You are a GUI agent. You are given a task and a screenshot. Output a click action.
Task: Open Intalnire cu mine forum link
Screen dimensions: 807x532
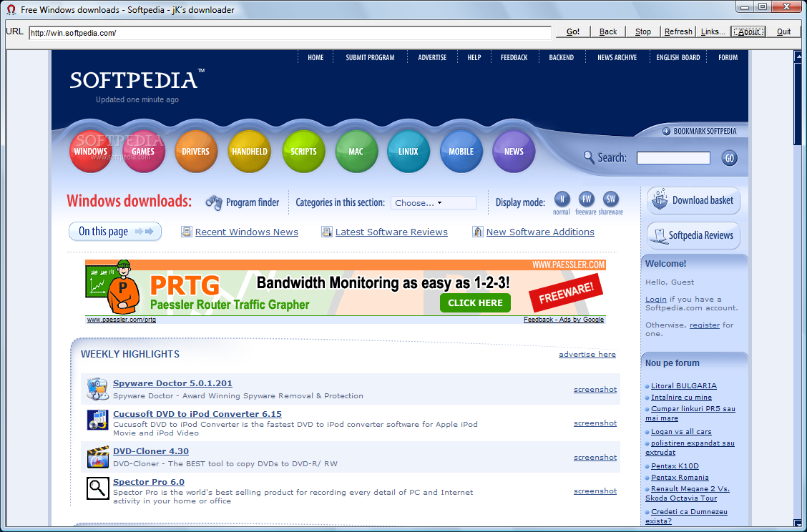[681, 398]
